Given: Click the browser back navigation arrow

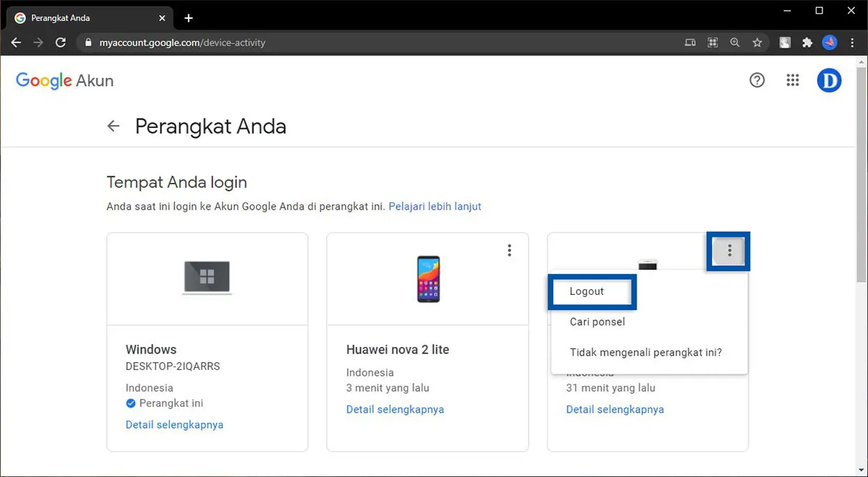Looking at the screenshot, I should pyautogui.click(x=16, y=42).
